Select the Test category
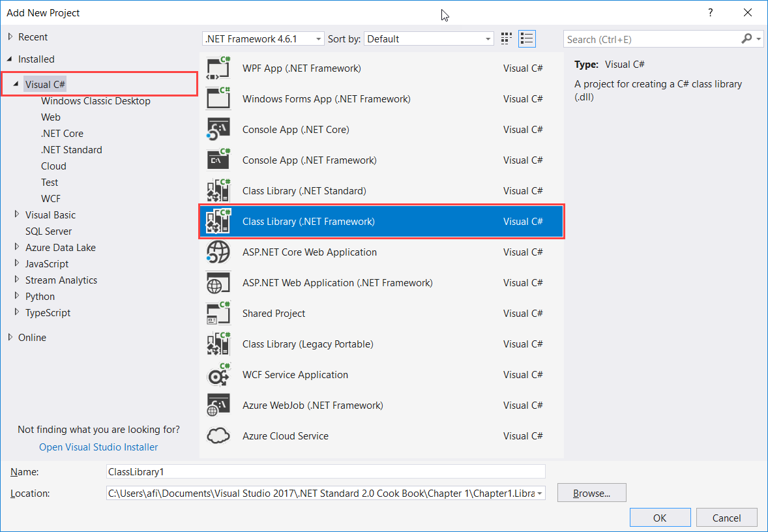This screenshot has width=768, height=532. 50,183
